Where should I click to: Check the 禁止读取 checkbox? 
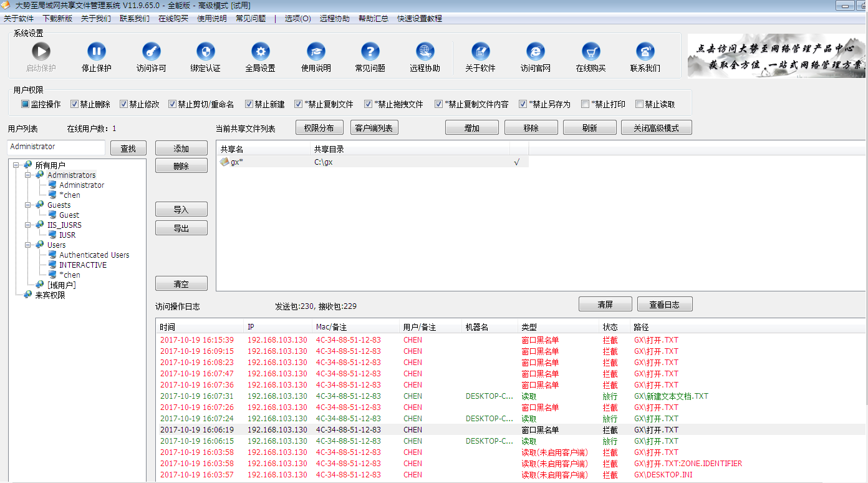coord(639,104)
